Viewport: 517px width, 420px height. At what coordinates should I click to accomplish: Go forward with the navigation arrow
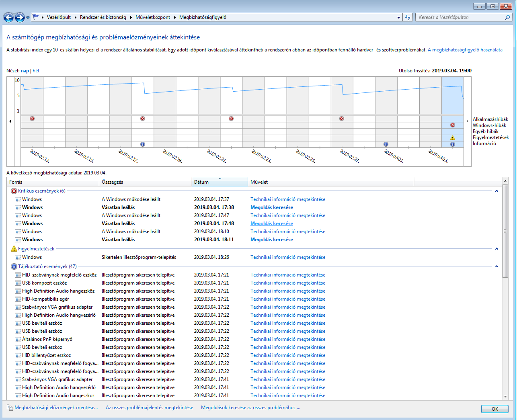19,17
